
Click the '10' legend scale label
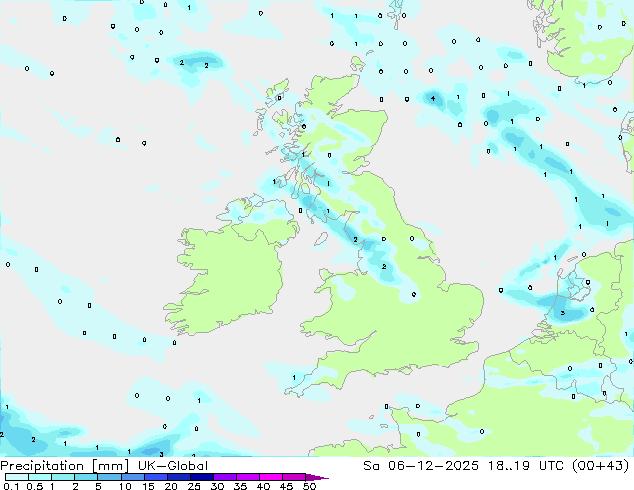coord(125,486)
